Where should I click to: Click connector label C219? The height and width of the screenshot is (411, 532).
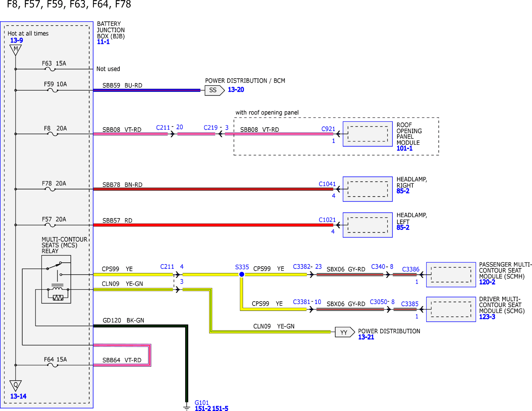[211, 128]
